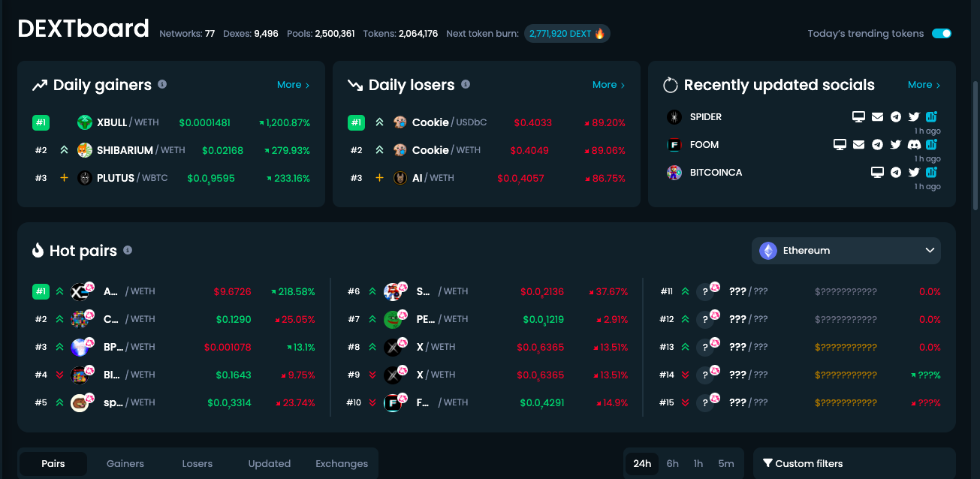This screenshot has width=980, height=479.
Task: Click the next token burn 2,771,920 DEXT badge
Action: (x=567, y=34)
